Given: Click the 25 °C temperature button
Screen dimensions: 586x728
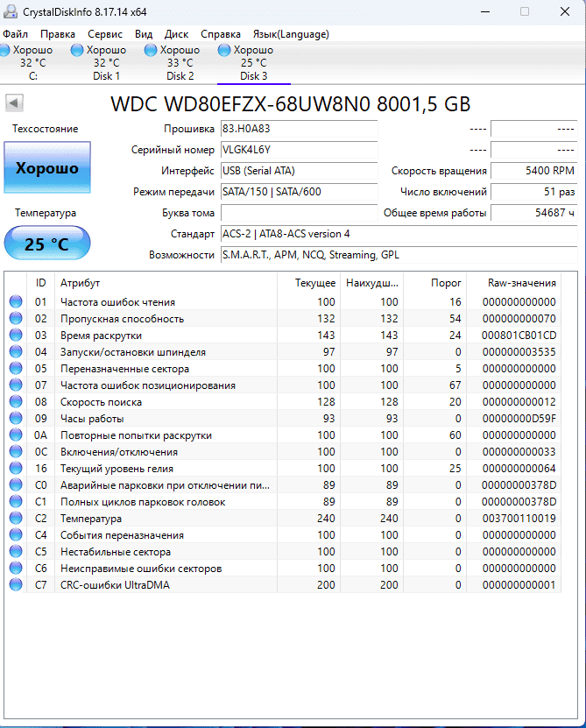Looking at the screenshot, I should coord(47,244).
